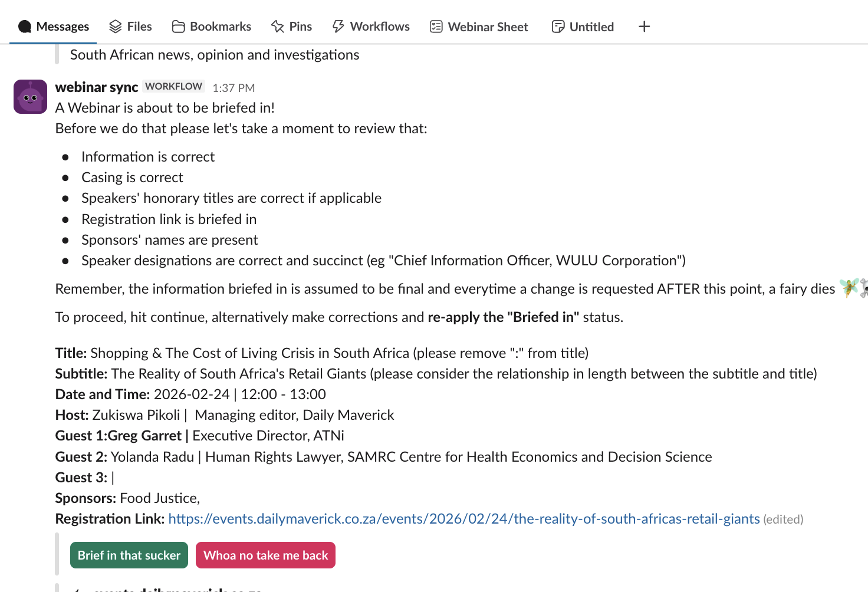Click the 'A Webinar is about to be briefed in!' text
The width and height of the screenshot is (868, 592).
(165, 108)
